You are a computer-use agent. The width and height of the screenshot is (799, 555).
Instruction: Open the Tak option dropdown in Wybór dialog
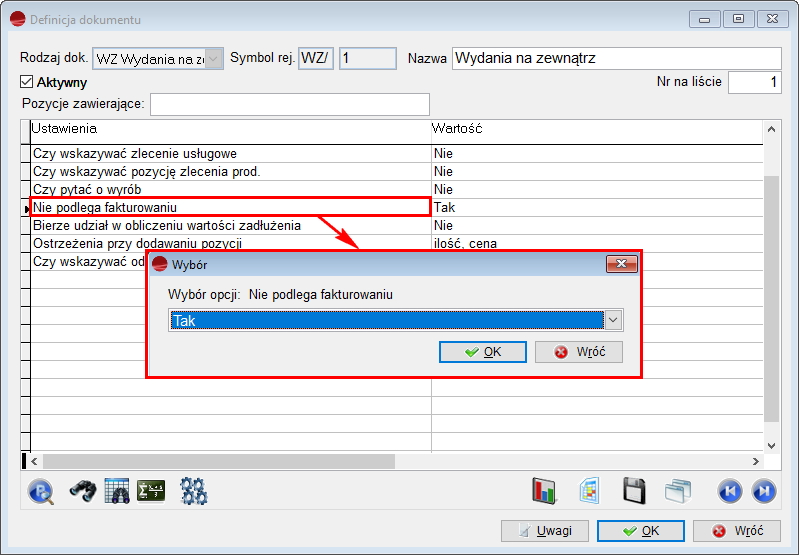click(x=614, y=320)
